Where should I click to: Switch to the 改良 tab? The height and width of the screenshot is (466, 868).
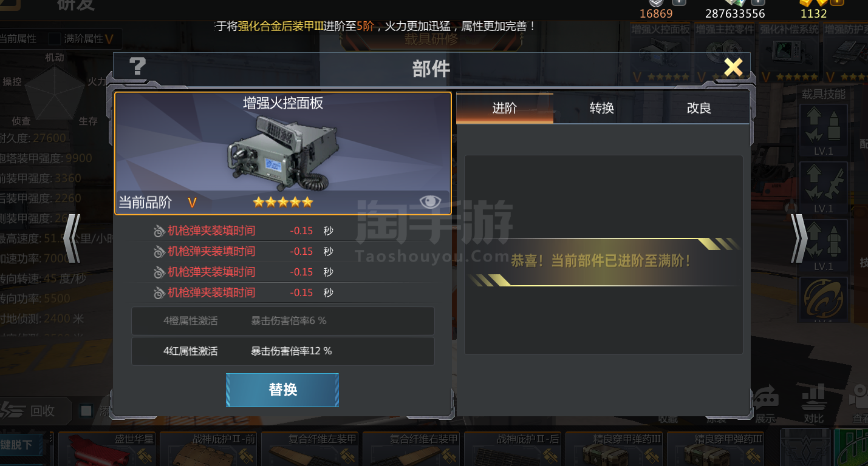click(699, 108)
